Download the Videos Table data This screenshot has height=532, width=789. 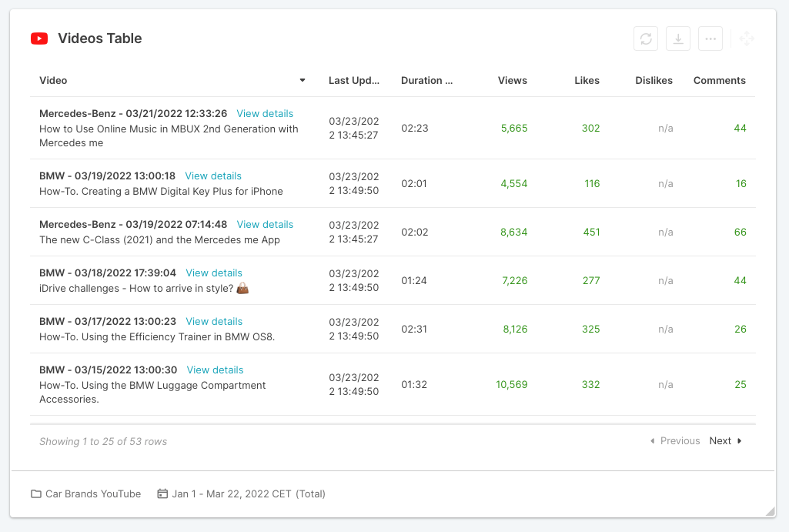[x=678, y=38]
